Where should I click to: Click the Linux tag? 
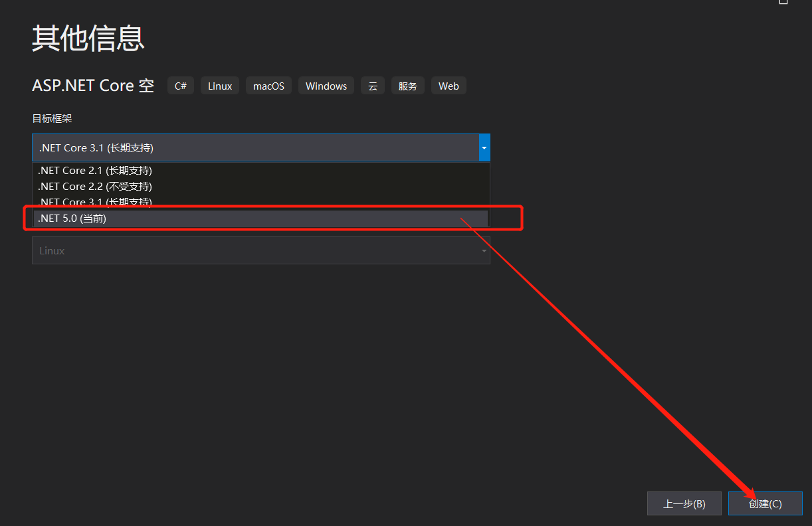(x=220, y=86)
